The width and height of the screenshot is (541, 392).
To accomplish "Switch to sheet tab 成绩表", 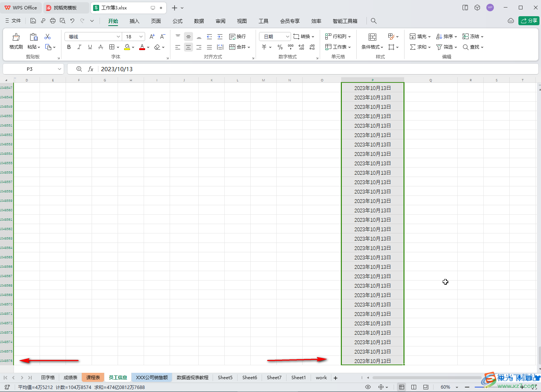I will pyautogui.click(x=70, y=378).
